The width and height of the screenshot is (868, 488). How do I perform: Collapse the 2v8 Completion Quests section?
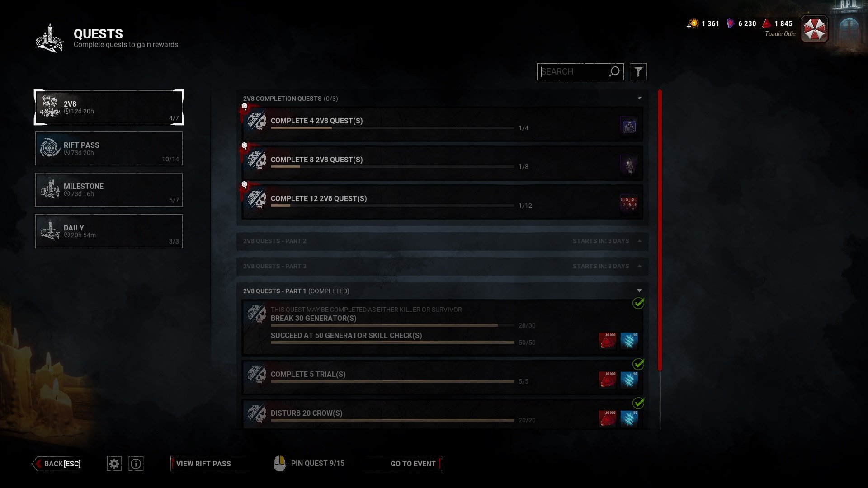(639, 98)
